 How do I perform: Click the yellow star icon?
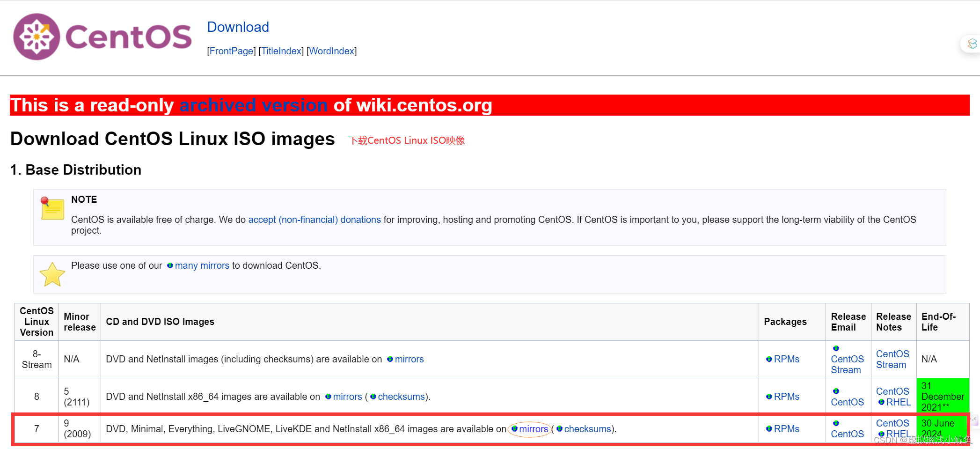point(52,274)
